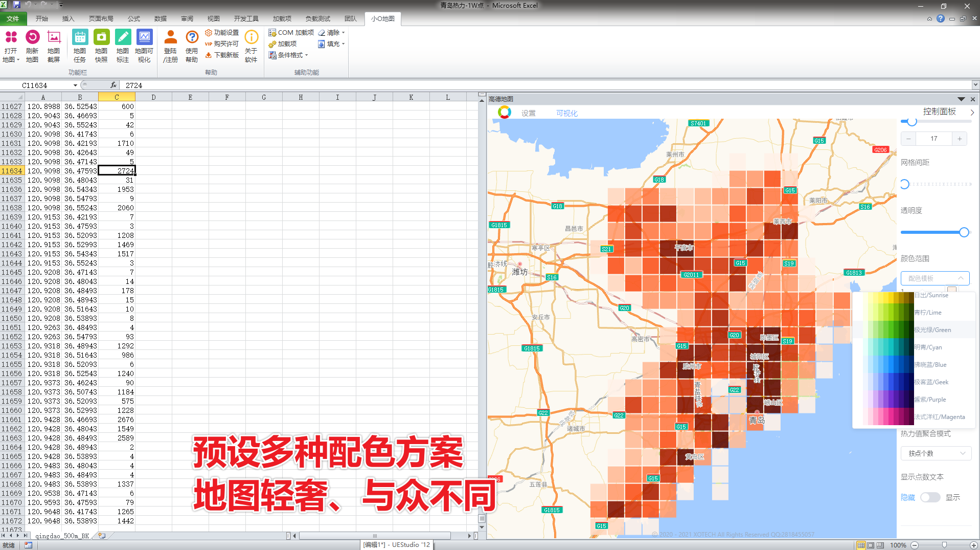
Task: Click the macro record icon in status bar
Action: click(28, 545)
